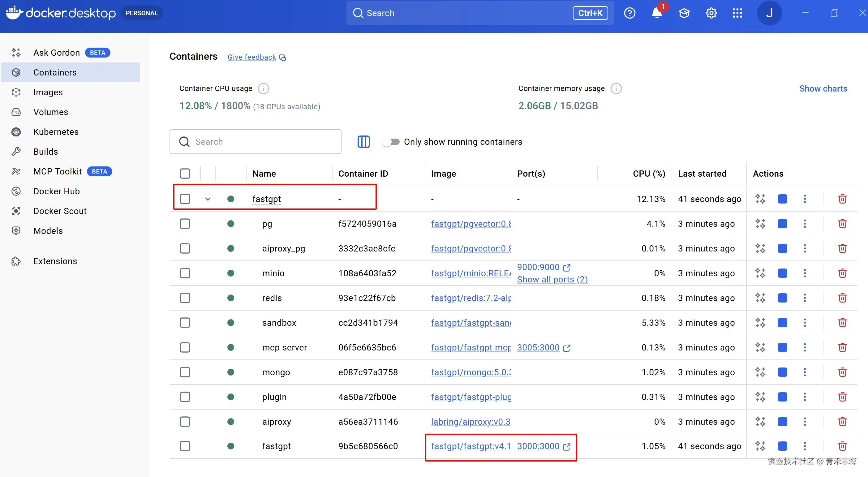
Task: Open the apps grid icon in header
Action: pyautogui.click(x=737, y=13)
